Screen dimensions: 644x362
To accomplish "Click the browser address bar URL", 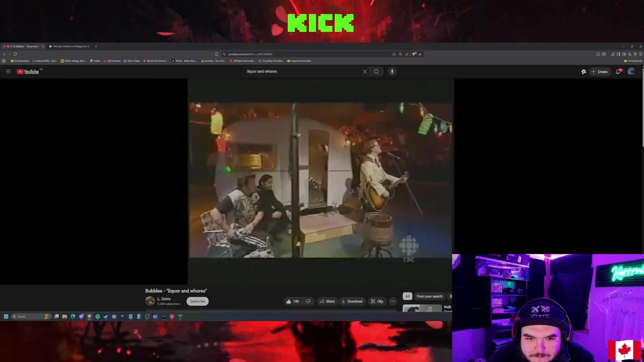I will coord(250,54).
